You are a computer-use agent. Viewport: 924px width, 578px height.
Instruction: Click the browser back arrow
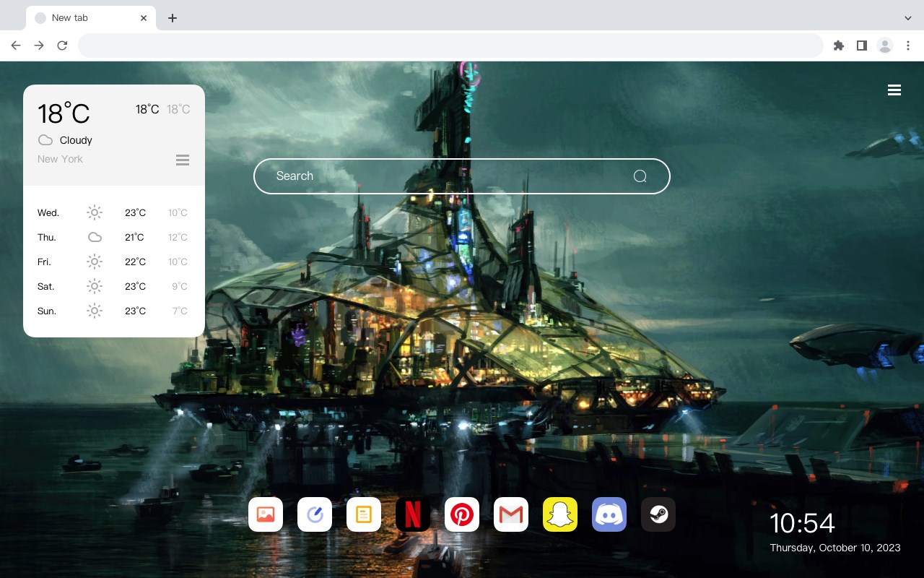point(16,46)
